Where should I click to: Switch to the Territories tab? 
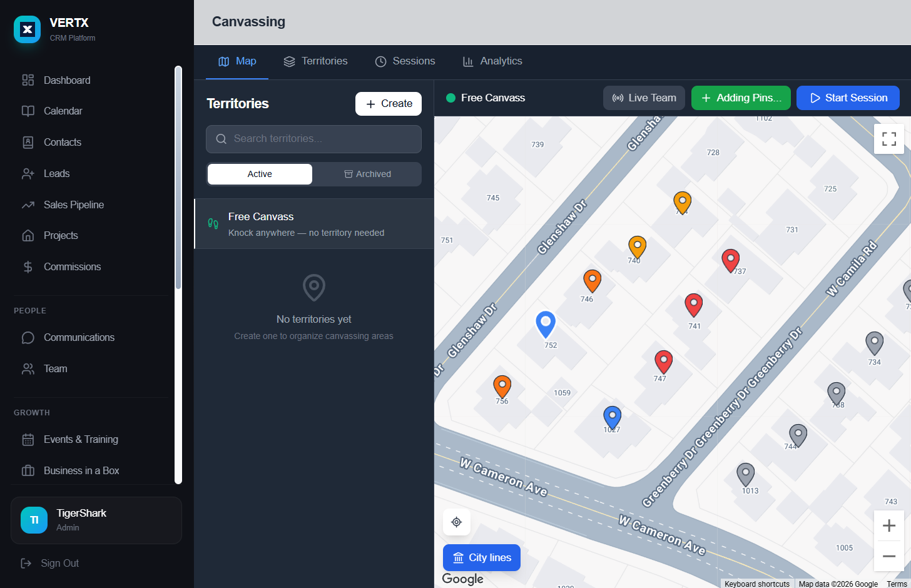(x=315, y=61)
